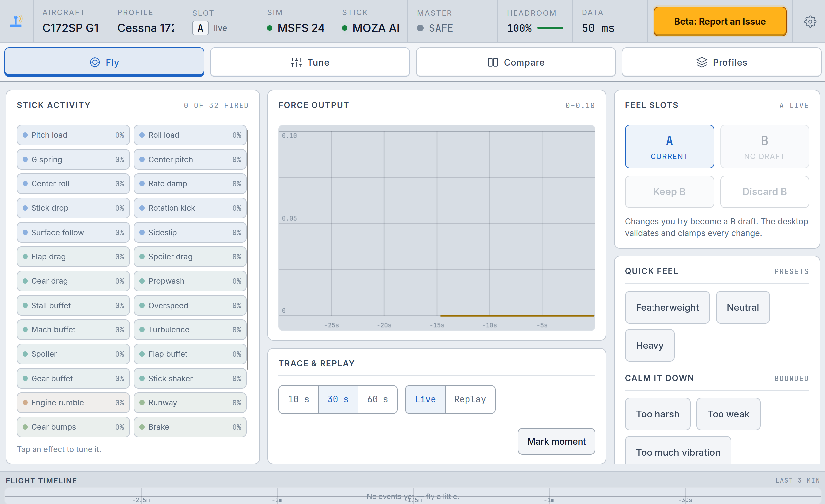The image size is (825, 504).
Task: Choose the Mach buffet effect
Action: pyautogui.click(x=73, y=330)
